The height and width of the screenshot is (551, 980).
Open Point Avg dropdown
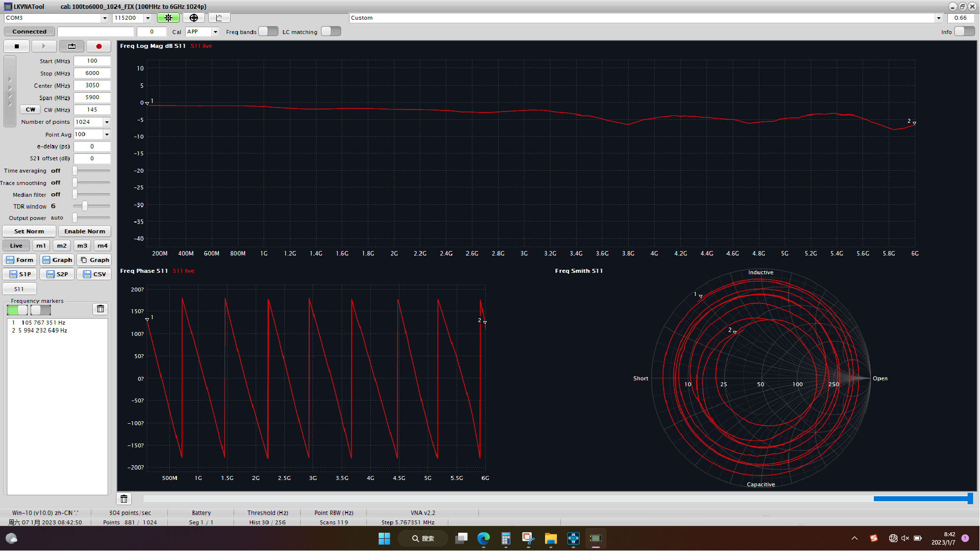click(x=107, y=134)
